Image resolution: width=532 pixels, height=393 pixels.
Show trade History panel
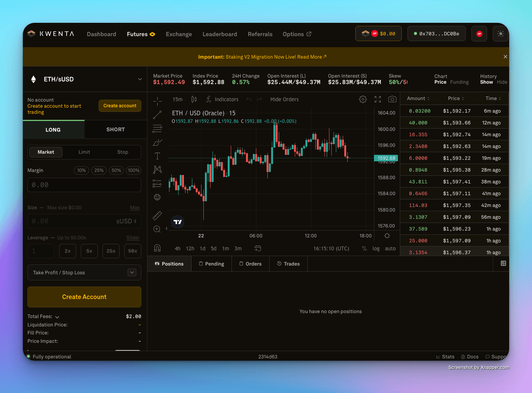click(x=486, y=82)
